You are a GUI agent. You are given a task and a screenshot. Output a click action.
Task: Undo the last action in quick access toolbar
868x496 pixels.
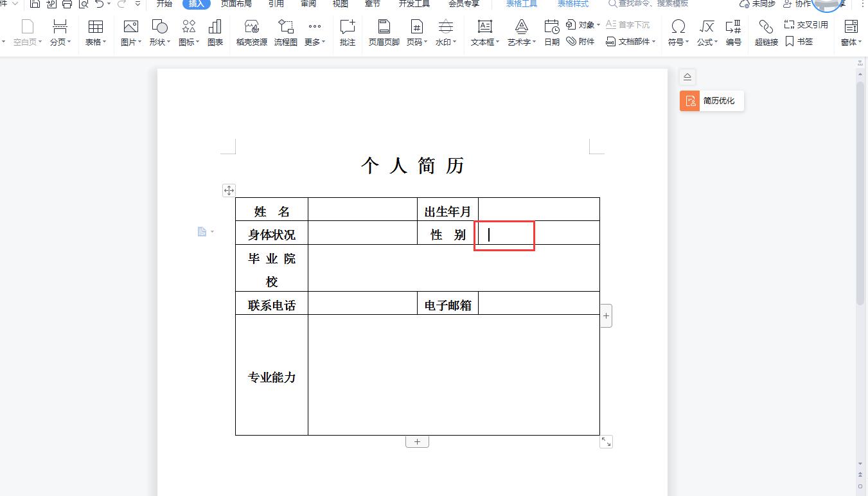pos(100,4)
